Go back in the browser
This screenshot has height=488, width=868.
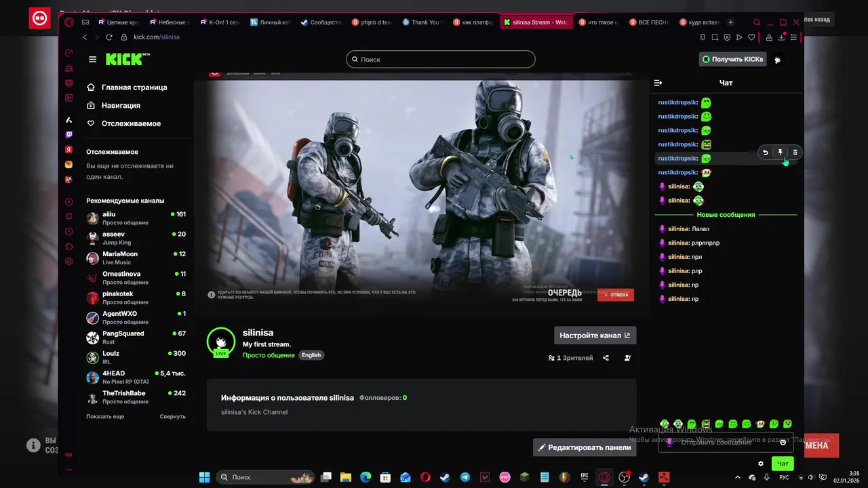[x=85, y=37]
